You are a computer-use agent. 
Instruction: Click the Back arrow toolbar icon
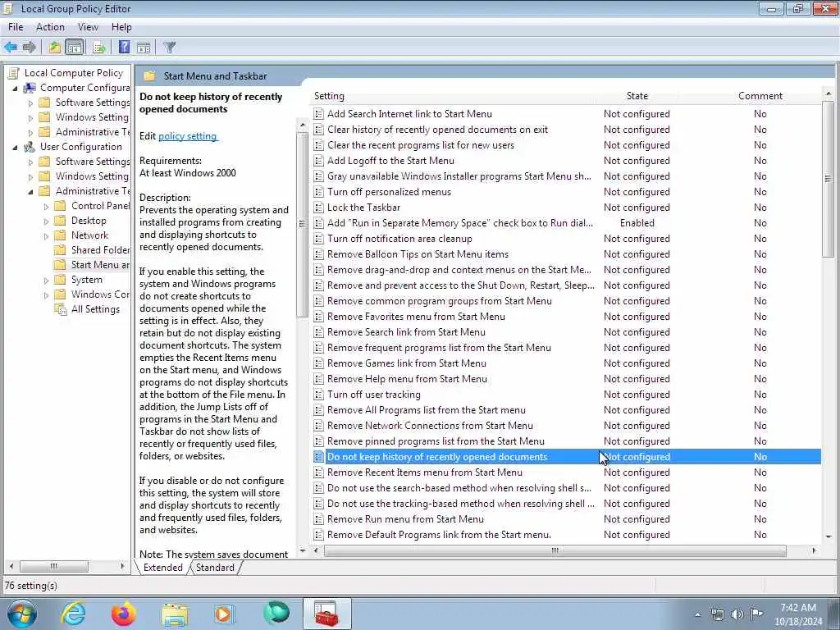[10, 47]
